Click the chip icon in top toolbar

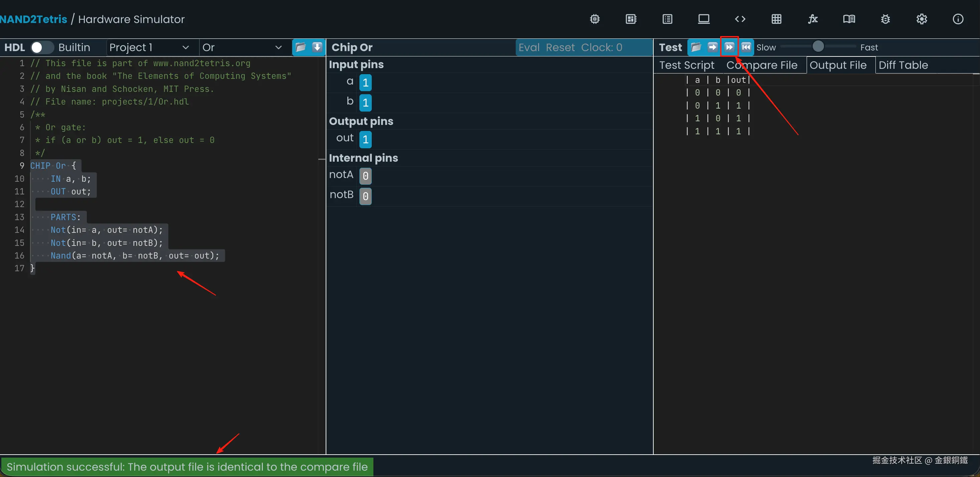pos(595,19)
